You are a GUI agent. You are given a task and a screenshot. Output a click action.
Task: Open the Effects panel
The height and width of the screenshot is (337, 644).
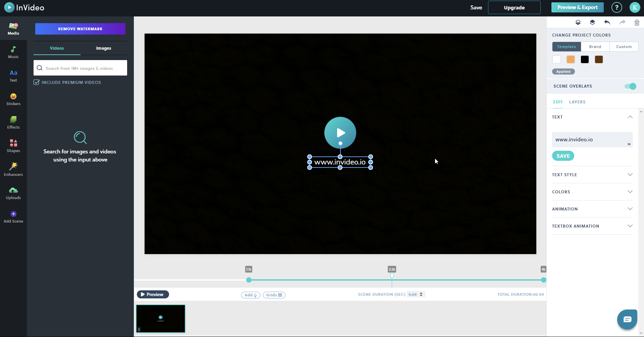[x=13, y=123]
